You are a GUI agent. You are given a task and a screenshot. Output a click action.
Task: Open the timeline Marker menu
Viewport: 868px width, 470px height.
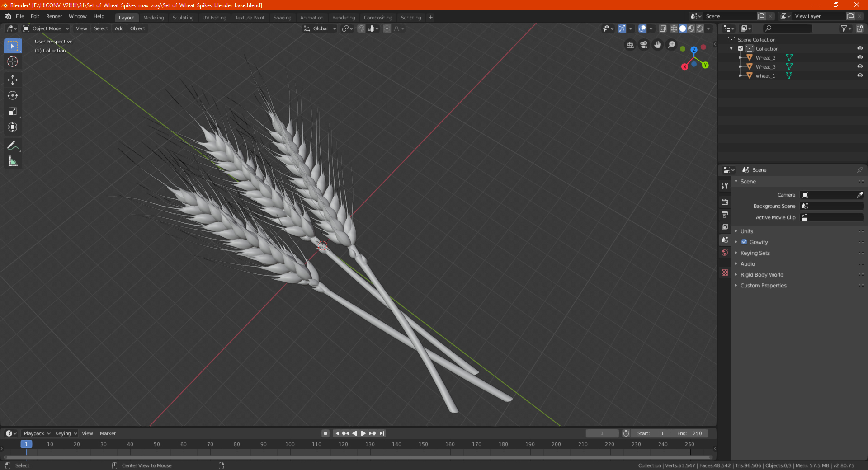pyautogui.click(x=108, y=433)
